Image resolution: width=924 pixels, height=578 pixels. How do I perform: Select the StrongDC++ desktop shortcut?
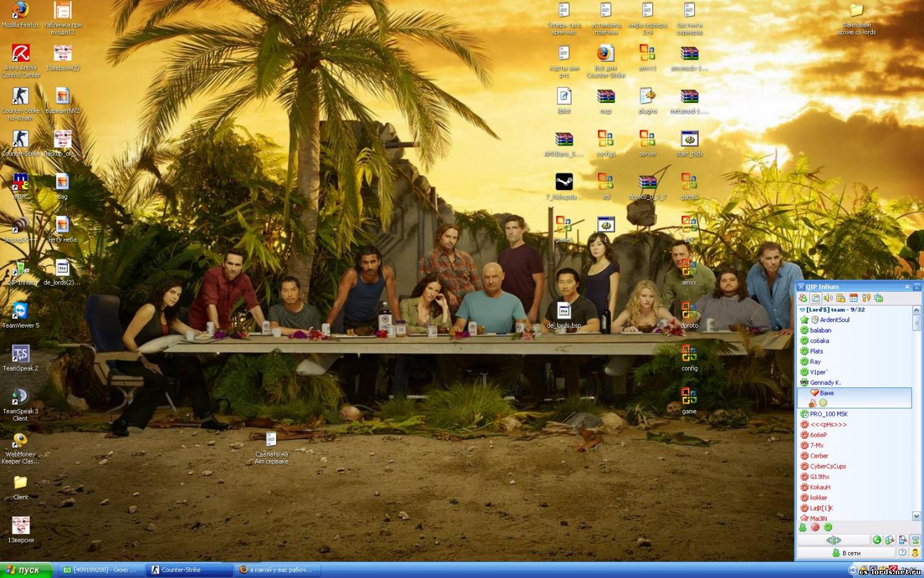(x=20, y=229)
